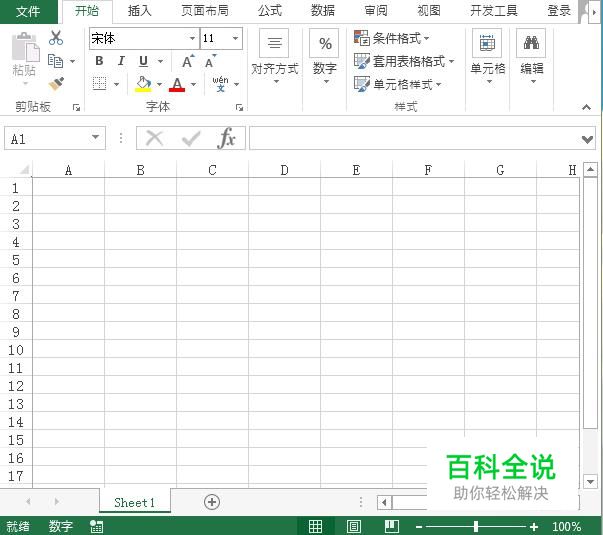The width and height of the screenshot is (603, 535).
Task: Switch to the Formulas (公式) tab
Action: 270,11
